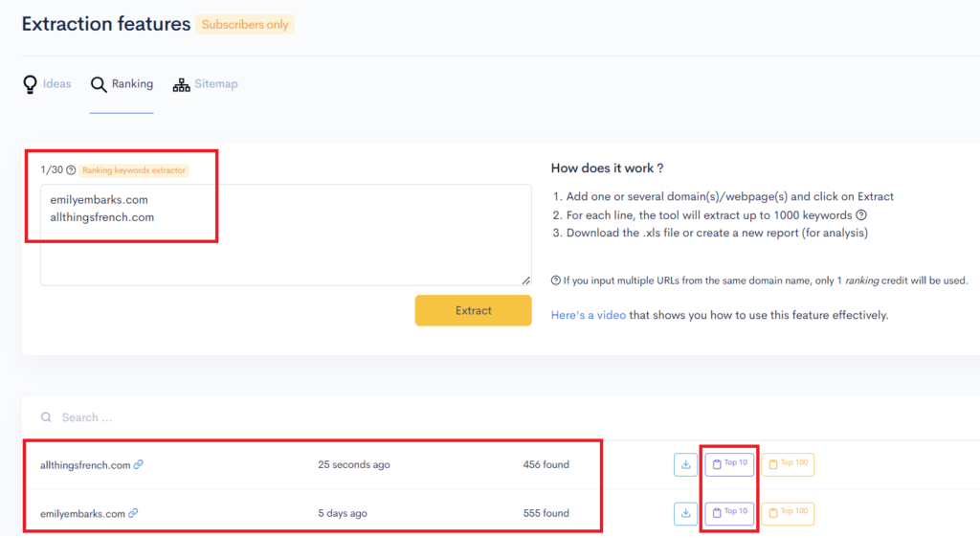This screenshot has width=980, height=538.
Task: Click help icon after '1000 keywords'
Action: click(x=861, y=215)
